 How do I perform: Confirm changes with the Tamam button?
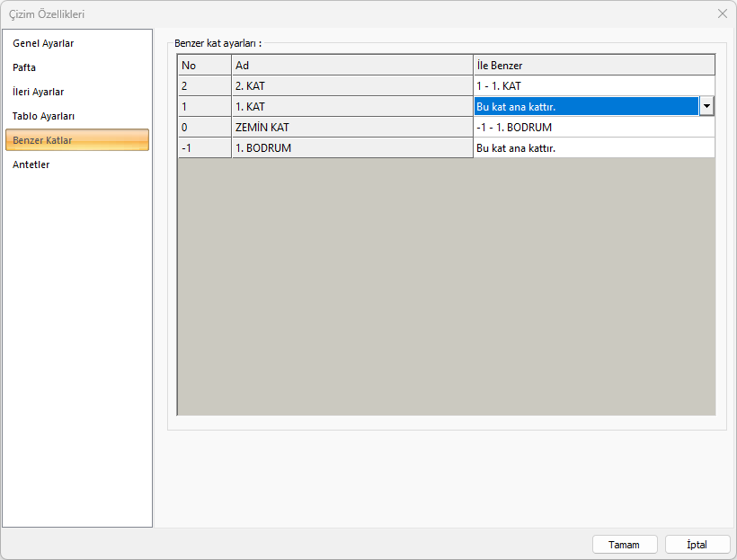(x=625, y=545)
